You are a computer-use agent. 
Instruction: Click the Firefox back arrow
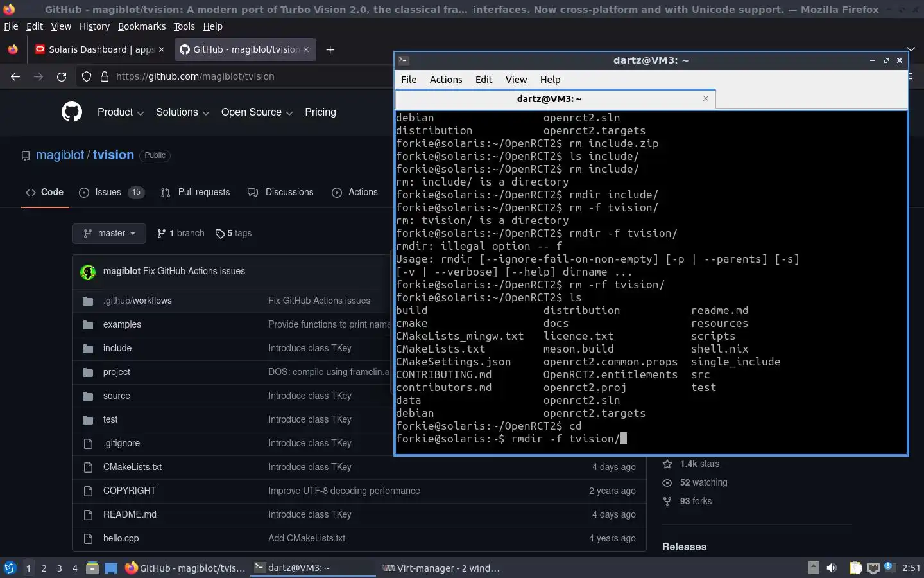pyautogui.click(x=15, y=76)
